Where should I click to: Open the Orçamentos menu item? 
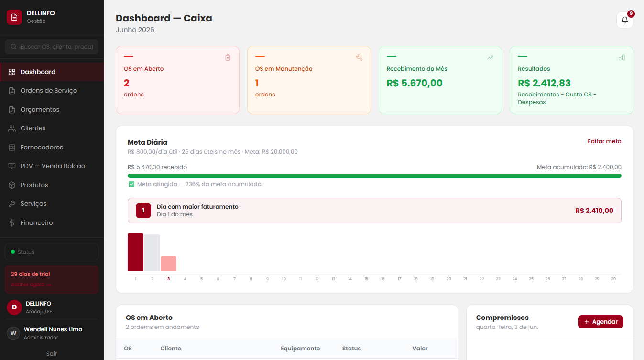point(52,110)
